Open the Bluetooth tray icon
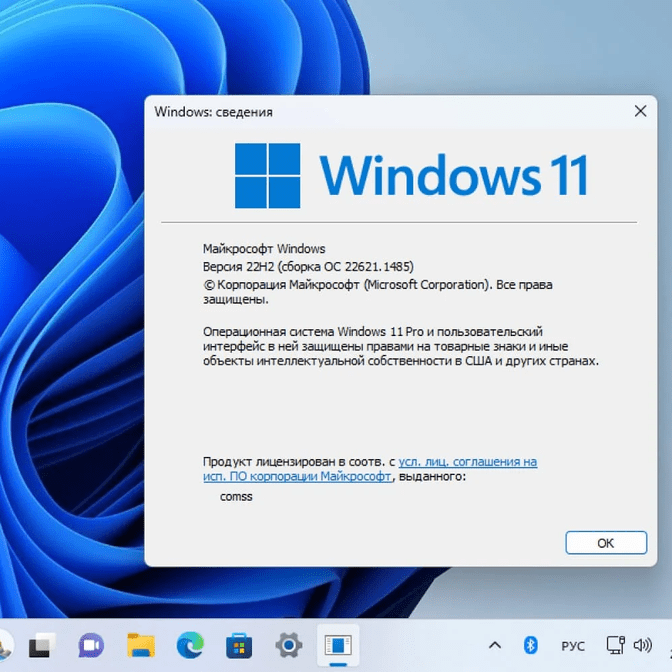The width and height of the screenshot is (672, 672). (x=531, y=645)
